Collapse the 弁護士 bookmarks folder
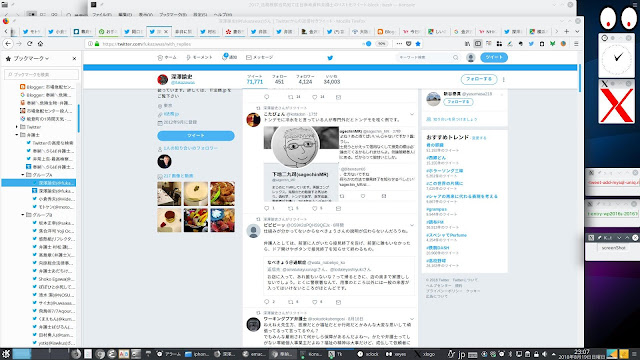This screenshot has width=640, height=360. tap(17, 135)
